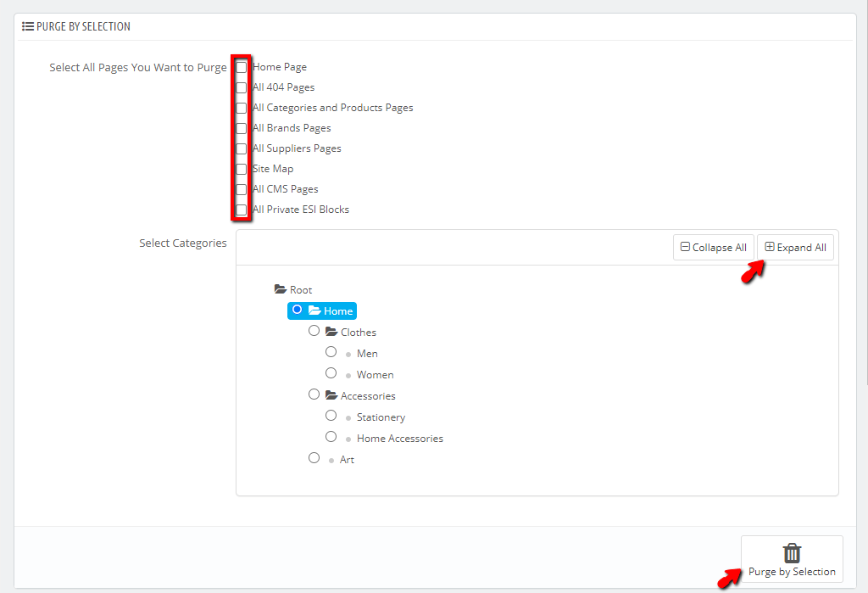Screen dimensions: 868x593
Task: Click the Expand All button
Action: tap(795, 247)
